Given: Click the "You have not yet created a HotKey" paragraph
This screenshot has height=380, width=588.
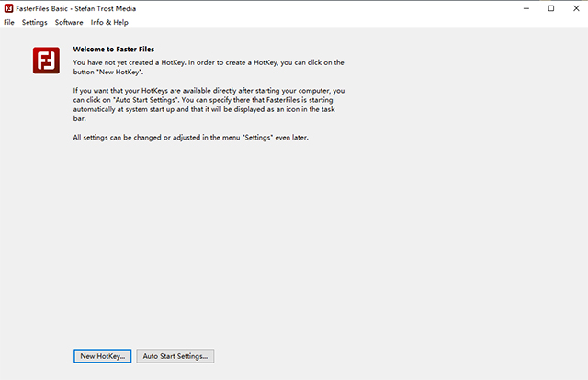Looking at the screenshot, I should click(209, 66).
